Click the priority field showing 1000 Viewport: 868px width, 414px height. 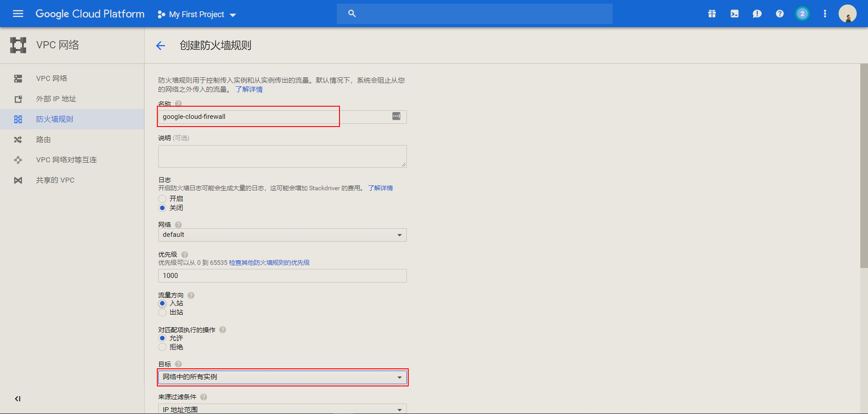point(283,276)
